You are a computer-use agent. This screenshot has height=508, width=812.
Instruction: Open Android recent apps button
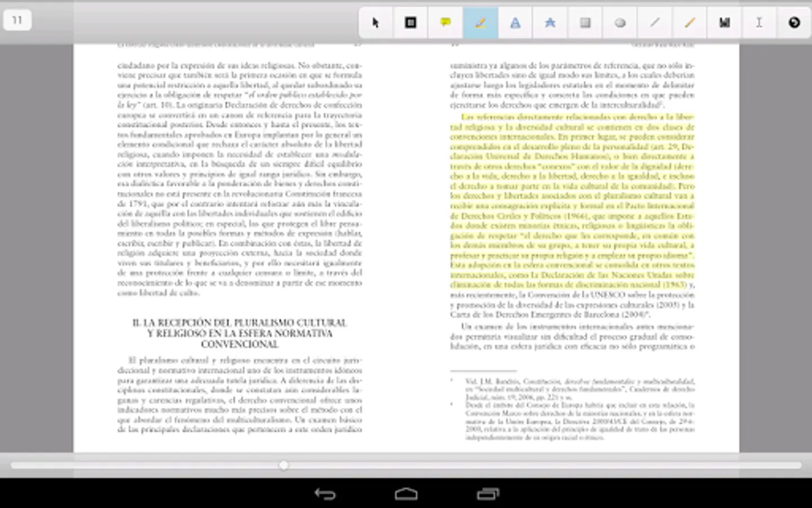tap(488, 494)
